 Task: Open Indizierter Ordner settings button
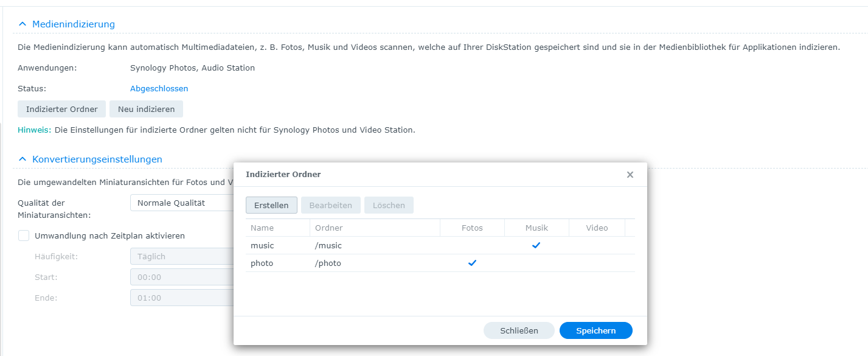[61, 110]
